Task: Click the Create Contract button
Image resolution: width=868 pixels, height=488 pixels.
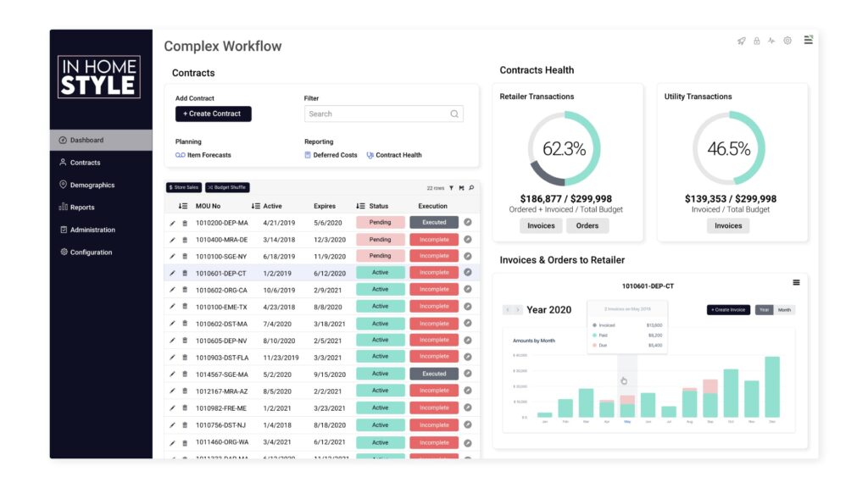Action: click(213, 114)
